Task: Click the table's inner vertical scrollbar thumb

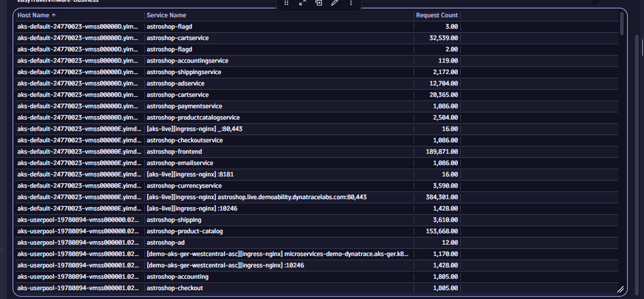Action: pos(622,23)
